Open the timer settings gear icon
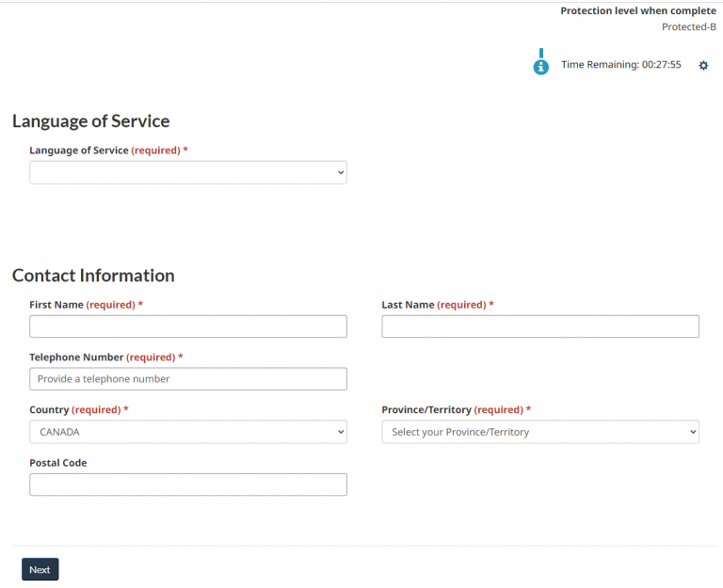Screen dimensions: 723x588 pyautogui.click(x=703, y=66)
